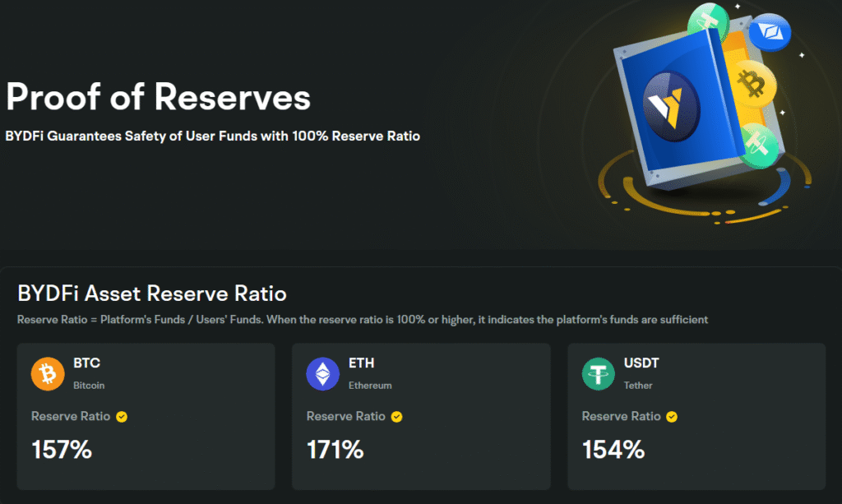Click the 157% BTC reserve value
This screenshot has height=504, width=842.
coord(61,451)
